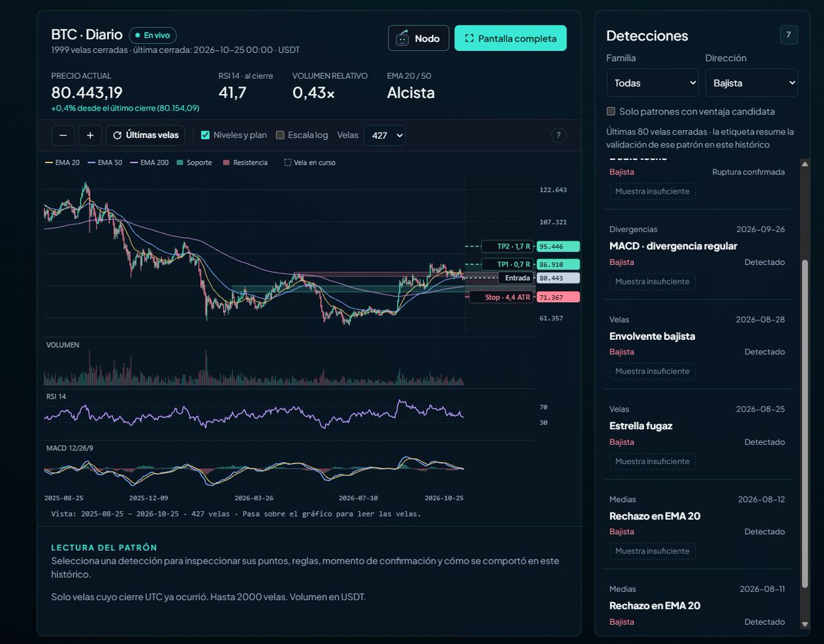This screenshot has width=824, height=644.
Task: Click the BTC · Diario title
Action: pyautogui.click(x=87, y=34)
